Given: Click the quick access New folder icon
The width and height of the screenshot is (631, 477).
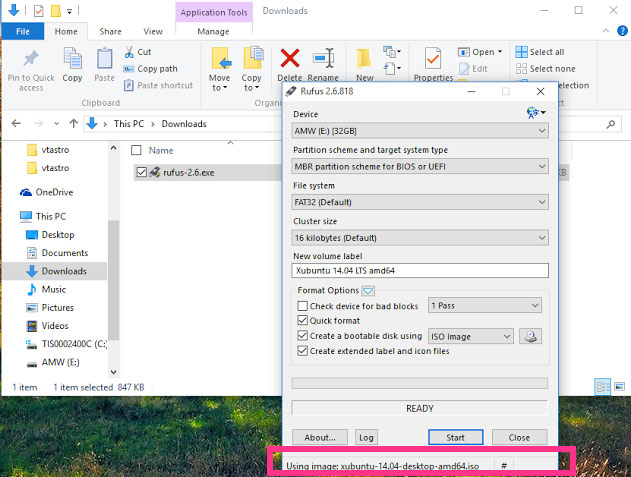Looking at the screenshot, I should point(56,11).
